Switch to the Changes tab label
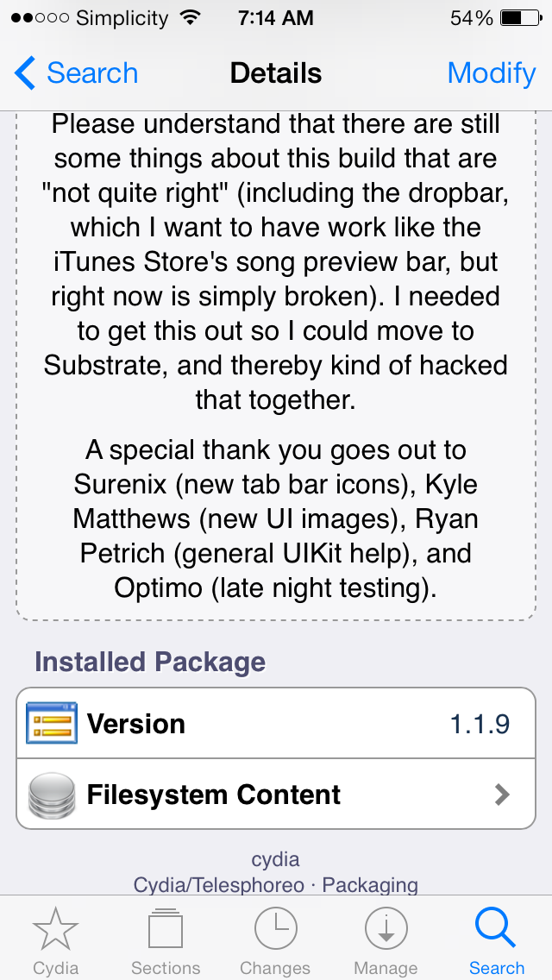Screen dimensions: 552x980 tap(275, 968)
